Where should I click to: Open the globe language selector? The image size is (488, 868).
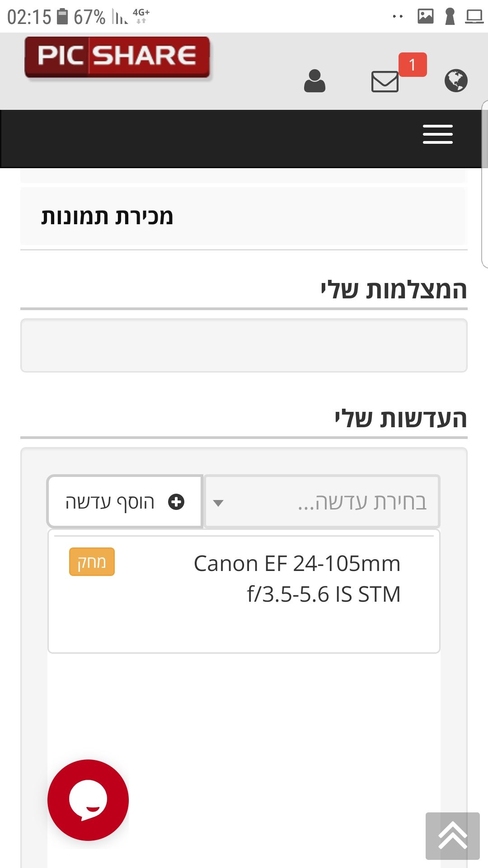455,81
